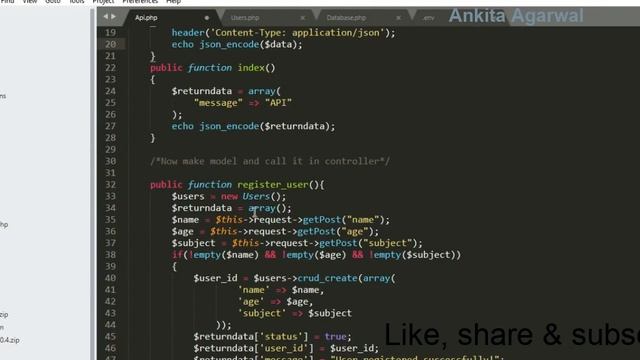Click 'age' => $age array entry

click(x=276, y=302)
